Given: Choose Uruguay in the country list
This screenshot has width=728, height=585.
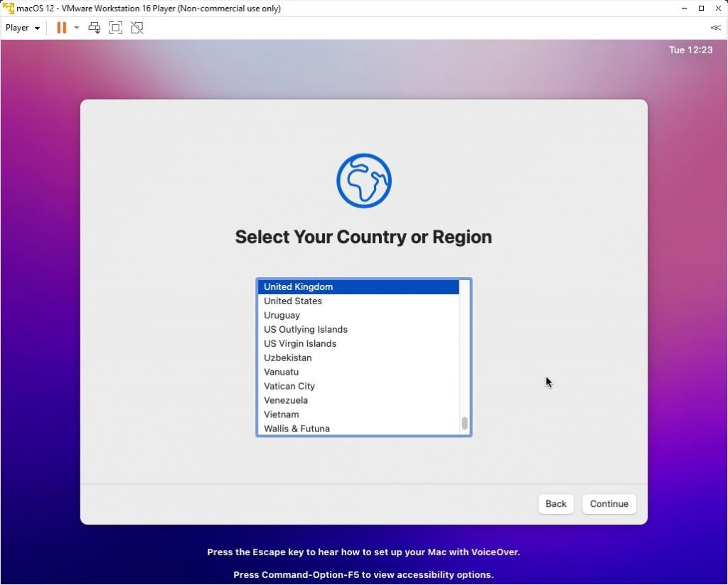Looking at the screenshot, I should pos(282,315).
